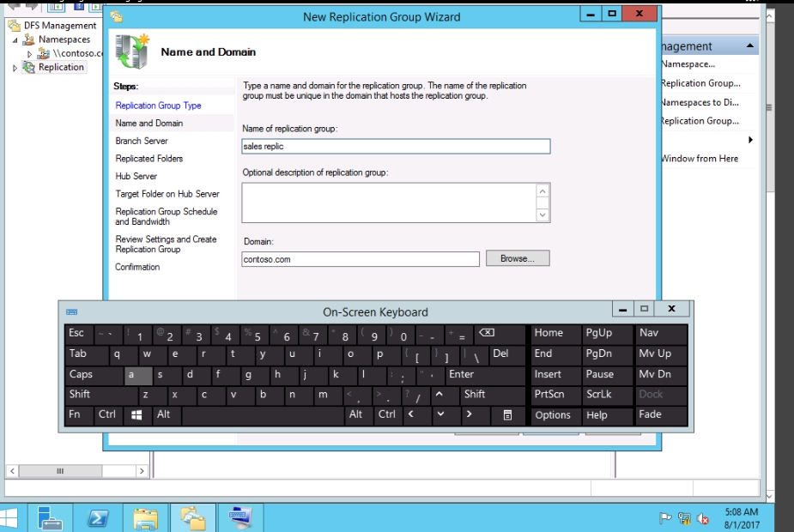
Task: Click the network icon in system tray
Action: [685, 518]
